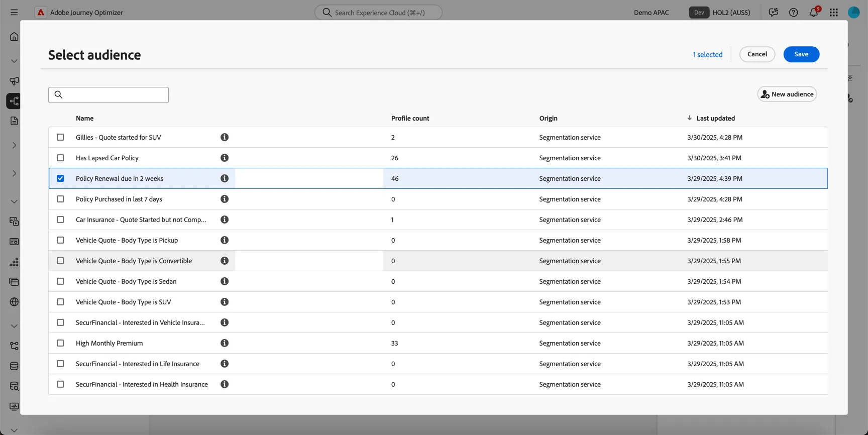The height and width of the screenshot is (435, 868).
Task: Open the Help question mark icon
Action: coord(793,13)
